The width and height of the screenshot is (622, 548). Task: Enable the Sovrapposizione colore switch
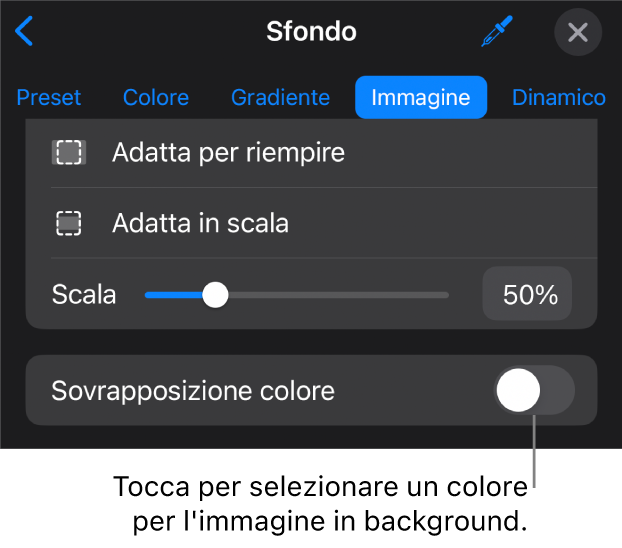534,390
